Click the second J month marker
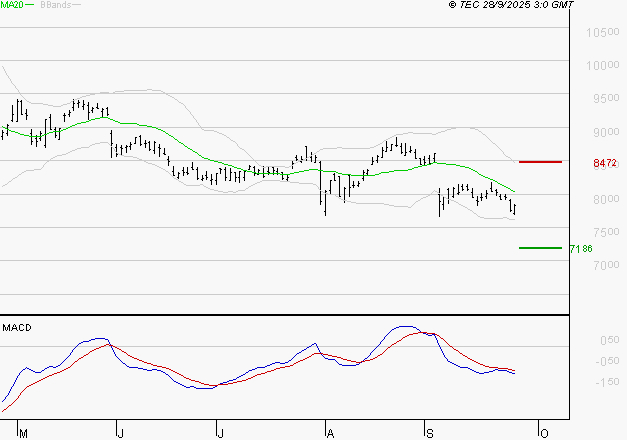 click(220, 434)
